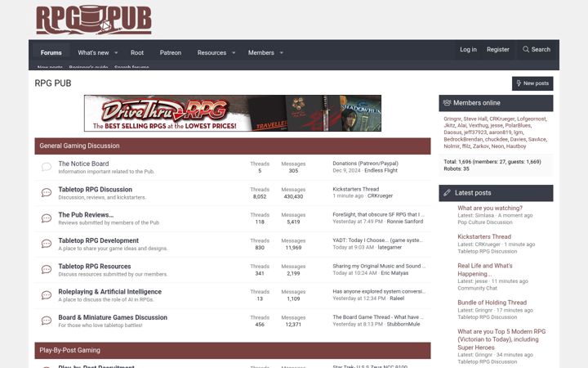Open Roleplaying & Artificial Intelligence forum
588x368 pixels.
110,292
